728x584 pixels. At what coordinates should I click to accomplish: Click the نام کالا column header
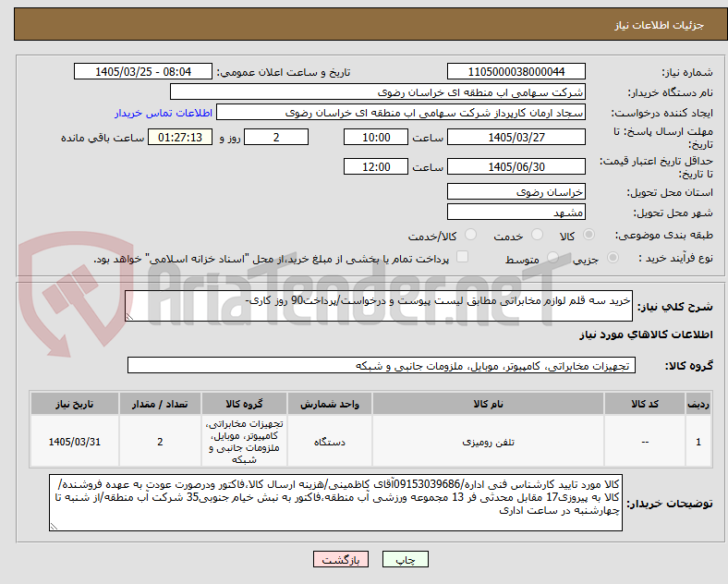pyautogui.click(x=488, y=404)
